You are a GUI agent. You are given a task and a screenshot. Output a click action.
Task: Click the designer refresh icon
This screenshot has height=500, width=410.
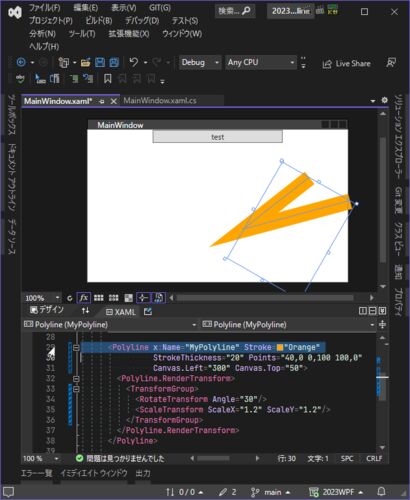pos(69,298)
